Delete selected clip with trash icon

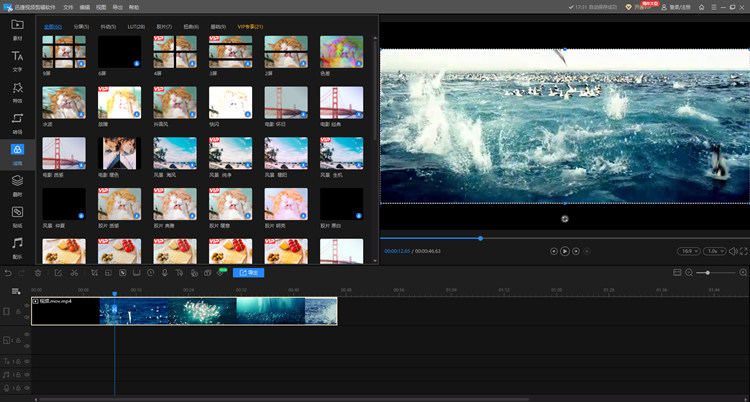pyautogui.click(x=38, y=273)
